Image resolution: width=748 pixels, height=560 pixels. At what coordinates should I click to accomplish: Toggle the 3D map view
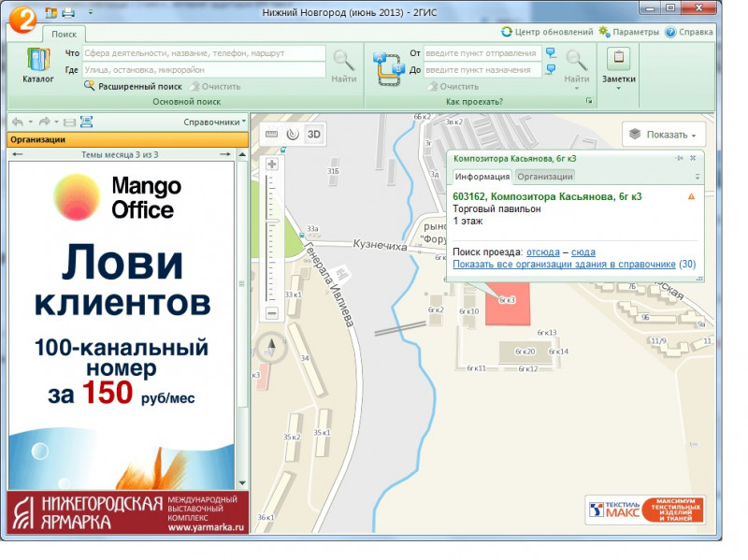pos(314,134)
